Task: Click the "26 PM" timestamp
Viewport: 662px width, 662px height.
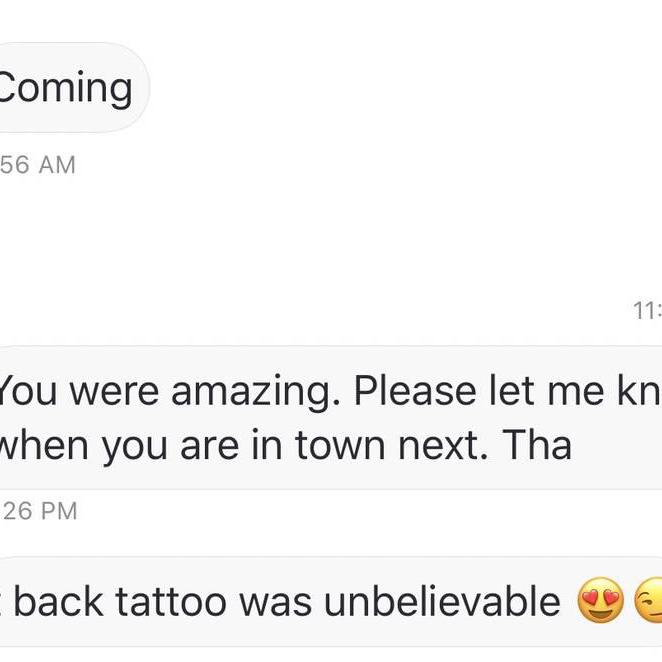Action: click(38, 511)
